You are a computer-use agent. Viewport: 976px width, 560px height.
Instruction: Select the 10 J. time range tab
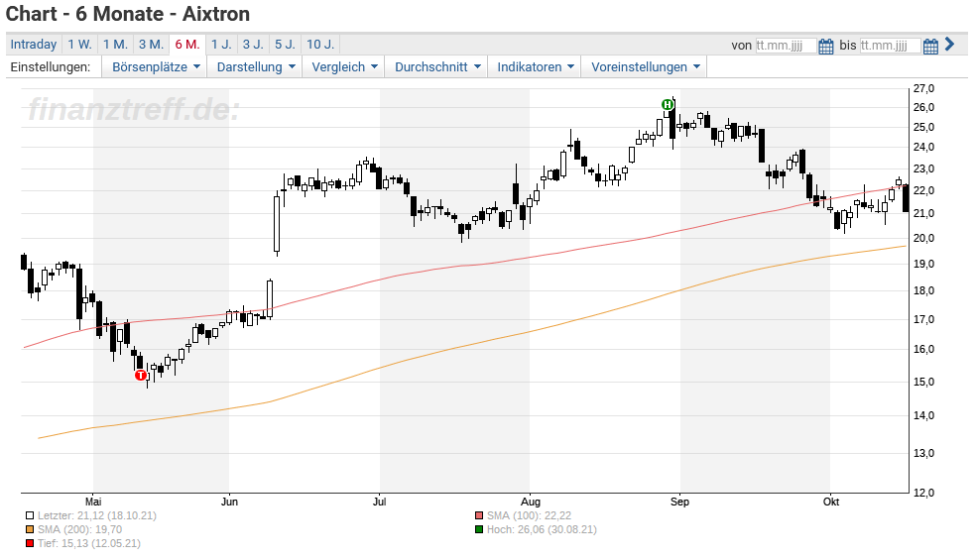(320, 45)
